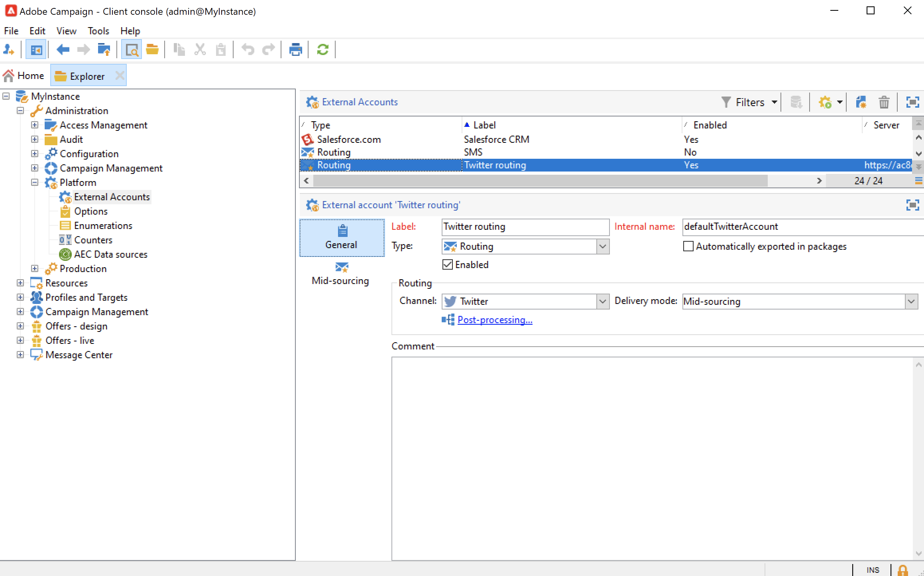Click the Refresh icon in the toolbar
Screen dimensions: 924x576
[x=322, y=49]
